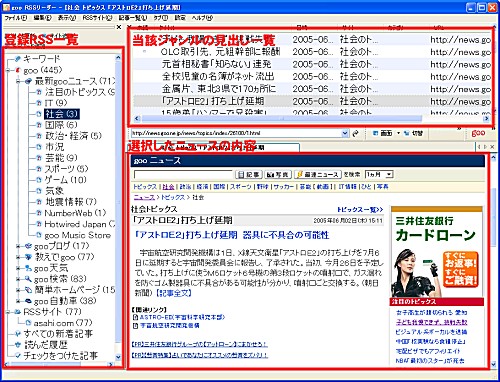Screen dimensions: 500x382
Task: Collapse the 最新gooニュース tree node
Action: click(19, 81)
